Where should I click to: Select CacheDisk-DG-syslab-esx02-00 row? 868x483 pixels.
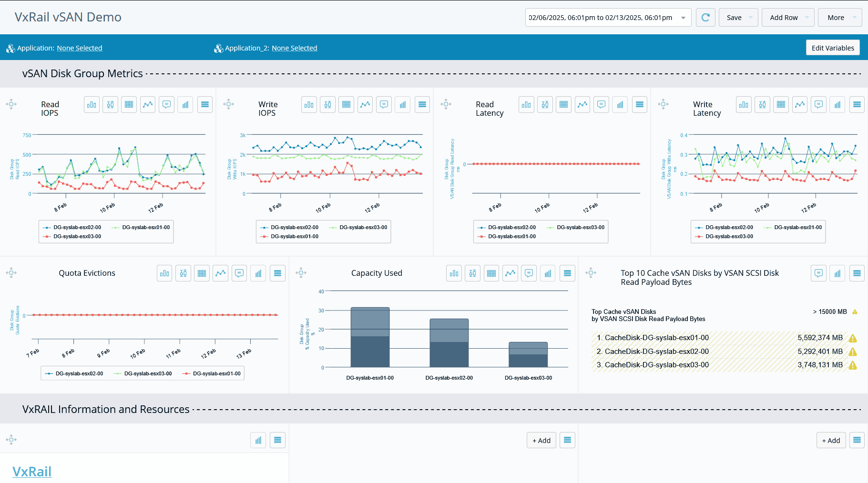click(x=724, y=352)
